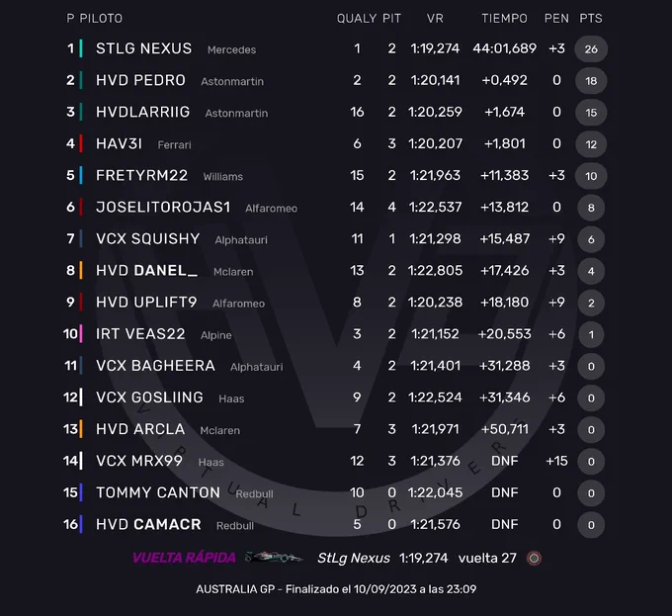Click TOMMY CANTON's DNF result
Screen dimensions: 672x616
[x=504, y=492]
